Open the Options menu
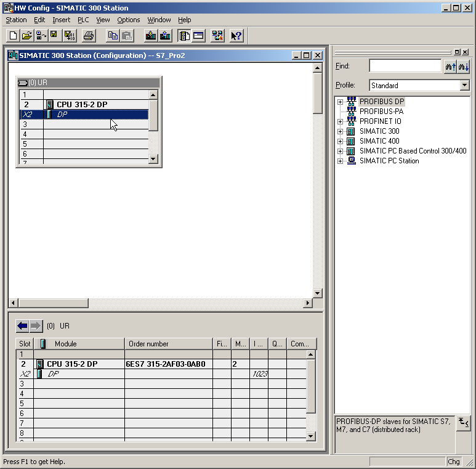 tap(129, 20)
